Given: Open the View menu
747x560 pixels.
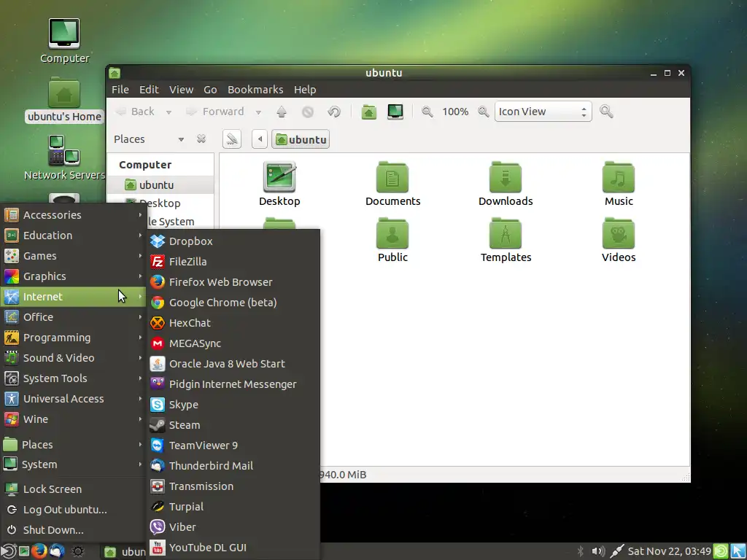Looking at the screenshot, I should coord(181,90).
